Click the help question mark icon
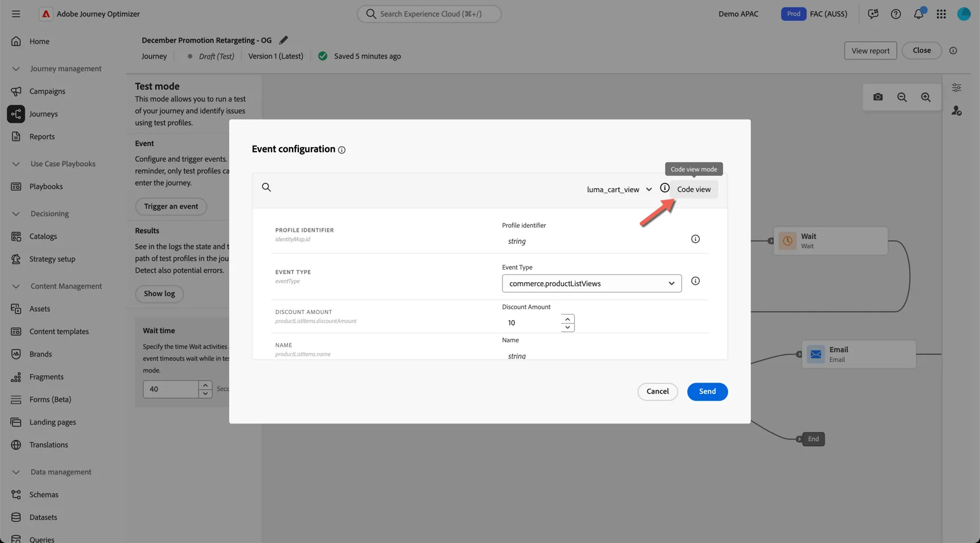Image resolution: width=980 pixels, height=543 pixels. point(895,14)
